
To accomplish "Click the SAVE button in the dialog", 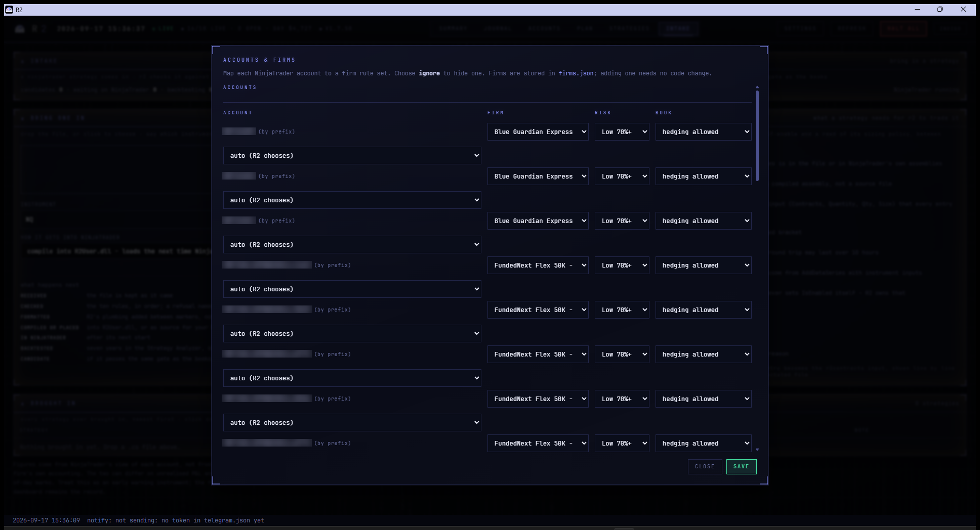I will (741, 466).
